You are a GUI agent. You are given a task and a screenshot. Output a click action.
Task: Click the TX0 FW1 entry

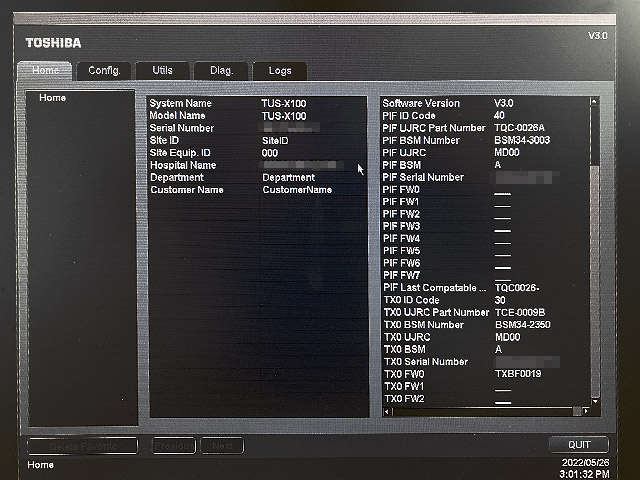tap(486, 386)
